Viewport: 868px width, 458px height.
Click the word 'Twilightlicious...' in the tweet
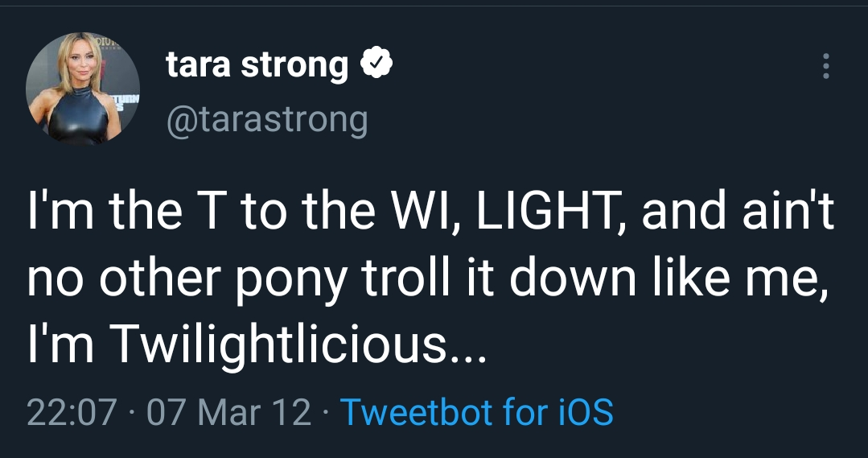[x=295, y=345]
